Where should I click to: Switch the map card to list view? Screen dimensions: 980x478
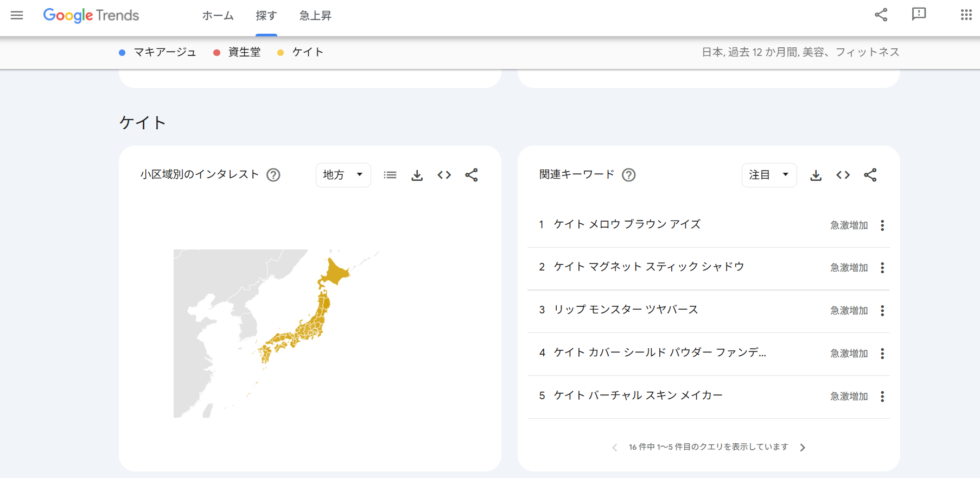[x=390, y=176]
